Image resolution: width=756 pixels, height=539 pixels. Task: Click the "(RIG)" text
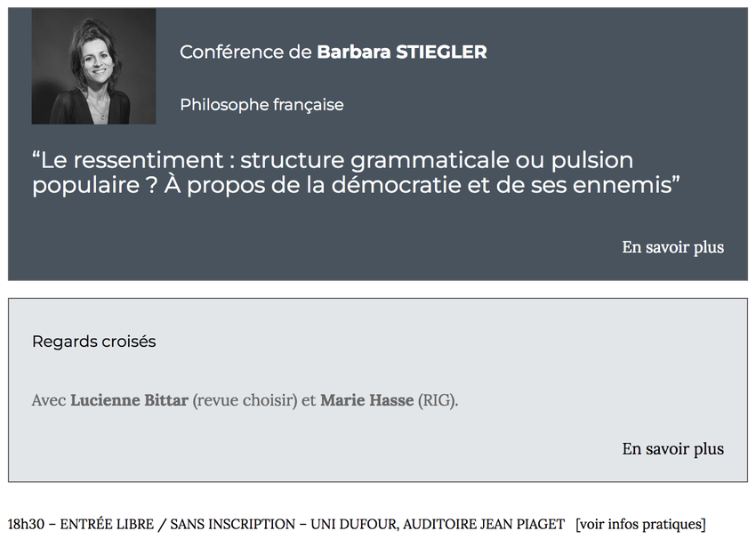[438, 400]
